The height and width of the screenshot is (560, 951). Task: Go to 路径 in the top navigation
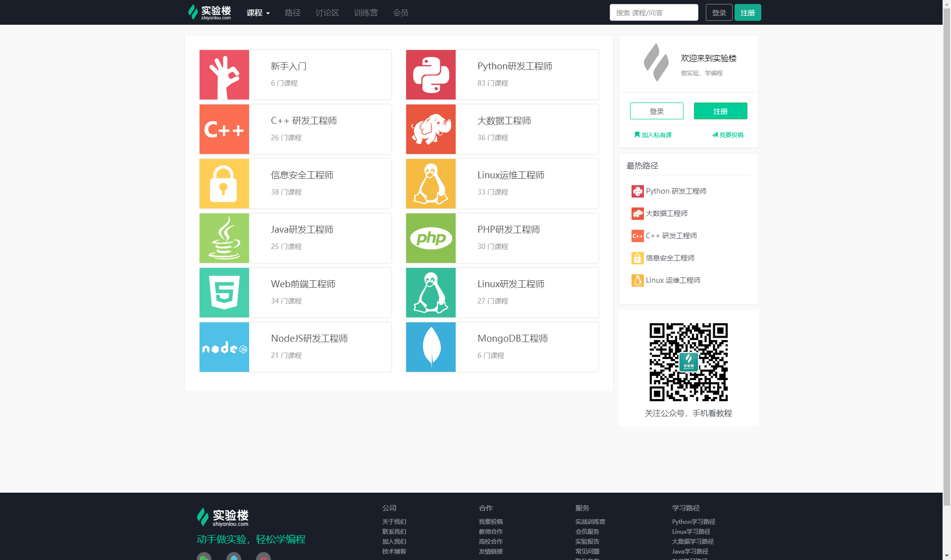292,13
